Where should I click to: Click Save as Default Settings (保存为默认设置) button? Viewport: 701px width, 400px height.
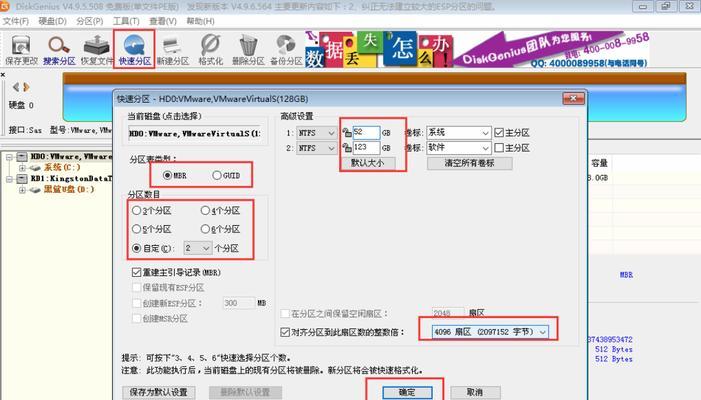click(x=159, y=392)
